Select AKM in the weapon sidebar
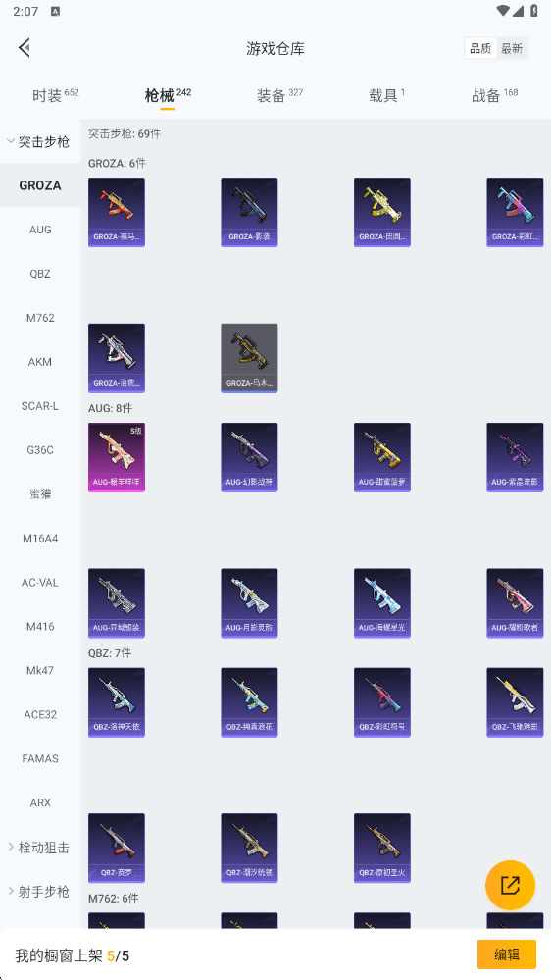This screenshot has width=551, height=980. point(40,362)
